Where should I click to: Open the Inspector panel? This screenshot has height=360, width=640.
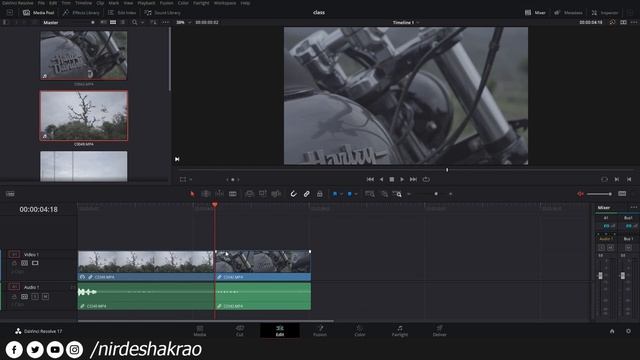pos(605,13)
